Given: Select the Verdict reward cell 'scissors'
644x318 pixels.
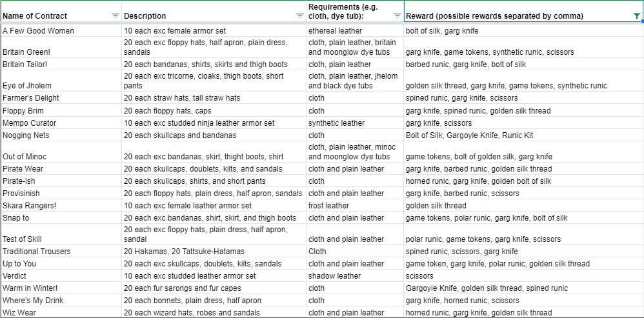Looking at the screenshot, I should click(x=524, y=275).
